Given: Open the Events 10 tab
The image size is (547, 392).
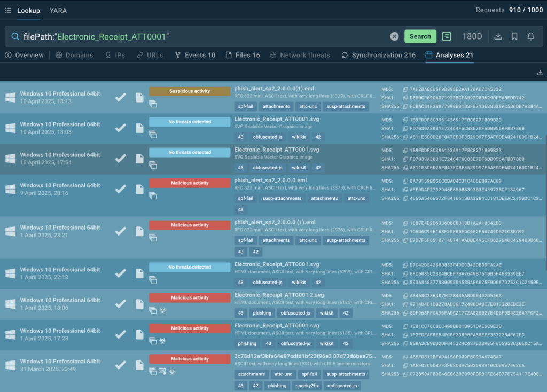Looking at the screenshot, I should click(195, 55).
